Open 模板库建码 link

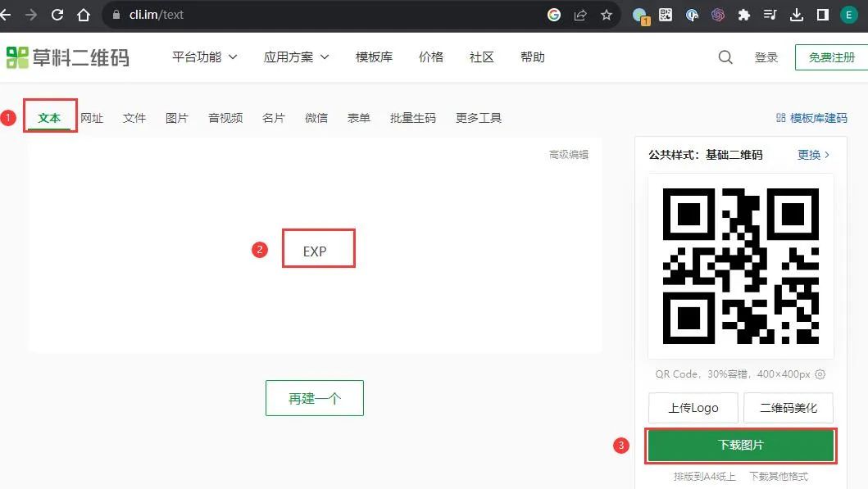tap(811, 118)
